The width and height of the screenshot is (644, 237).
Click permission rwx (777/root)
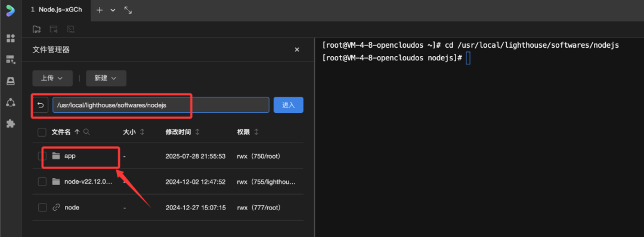pyautogui.click(x=259, y=208)
